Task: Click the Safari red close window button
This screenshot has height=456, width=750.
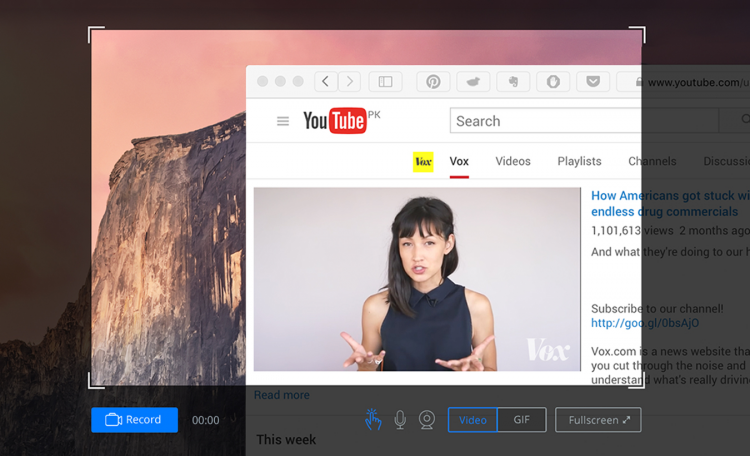Action: (x=263, y=81)
